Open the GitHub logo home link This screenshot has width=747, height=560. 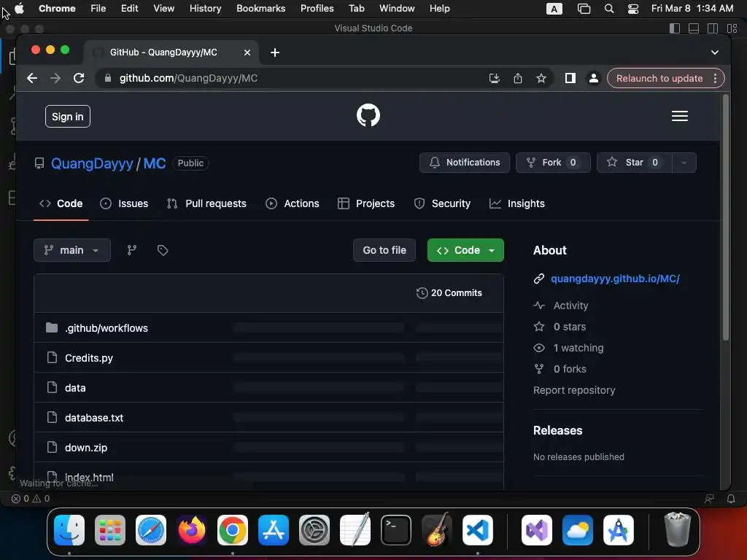point(368,115)
